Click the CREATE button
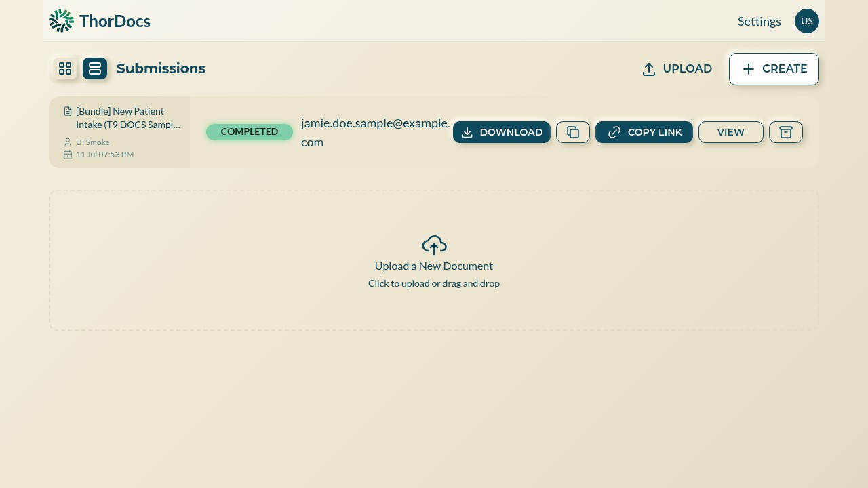This screenshot has width=868, height=488. pos(774,69)
